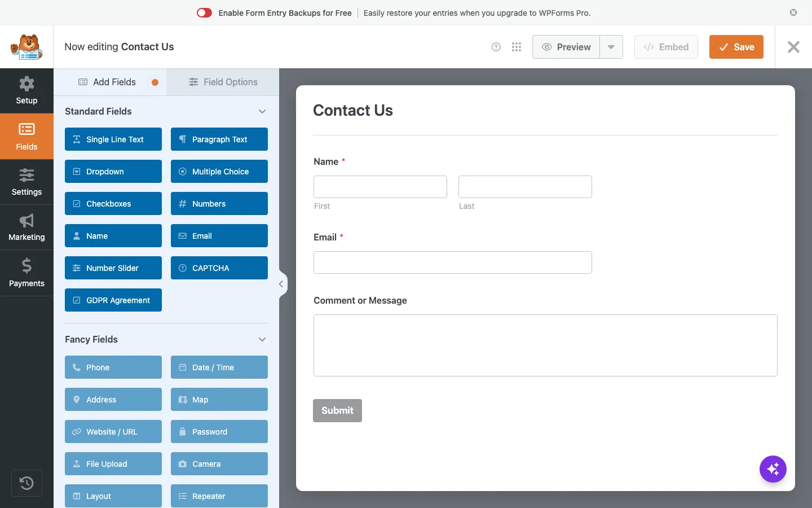
Task: Add a CAPTCHA field
Action: (219, 268)
